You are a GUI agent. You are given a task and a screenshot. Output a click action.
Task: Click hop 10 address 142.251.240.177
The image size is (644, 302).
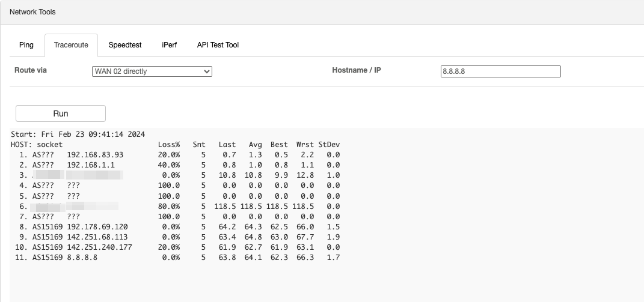point(99,247)
